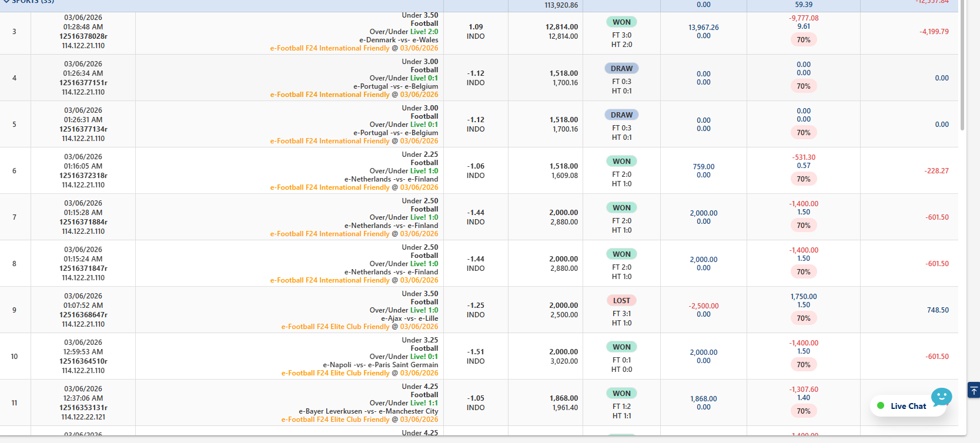Click the -2,500.00 loss amount

pyautogui.click(x=704, y=306)
